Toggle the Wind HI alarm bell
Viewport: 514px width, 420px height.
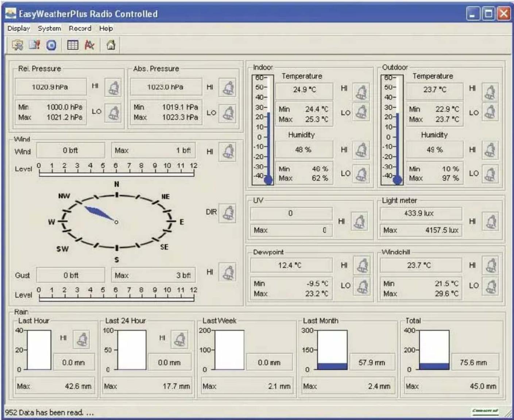(228, 152)
